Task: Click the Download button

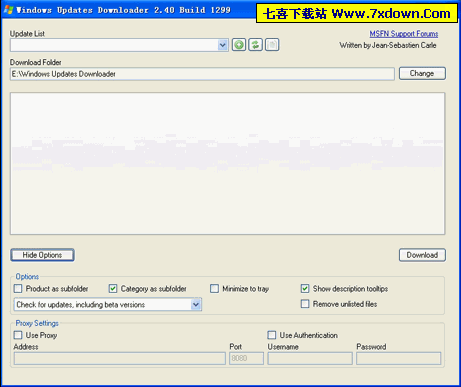Action: 422,255
